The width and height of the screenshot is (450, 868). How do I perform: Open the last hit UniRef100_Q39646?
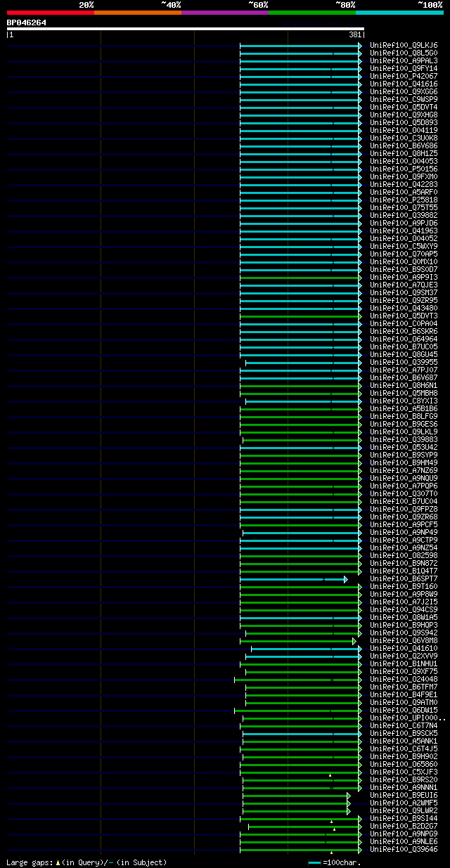click(x=405, y=849)
